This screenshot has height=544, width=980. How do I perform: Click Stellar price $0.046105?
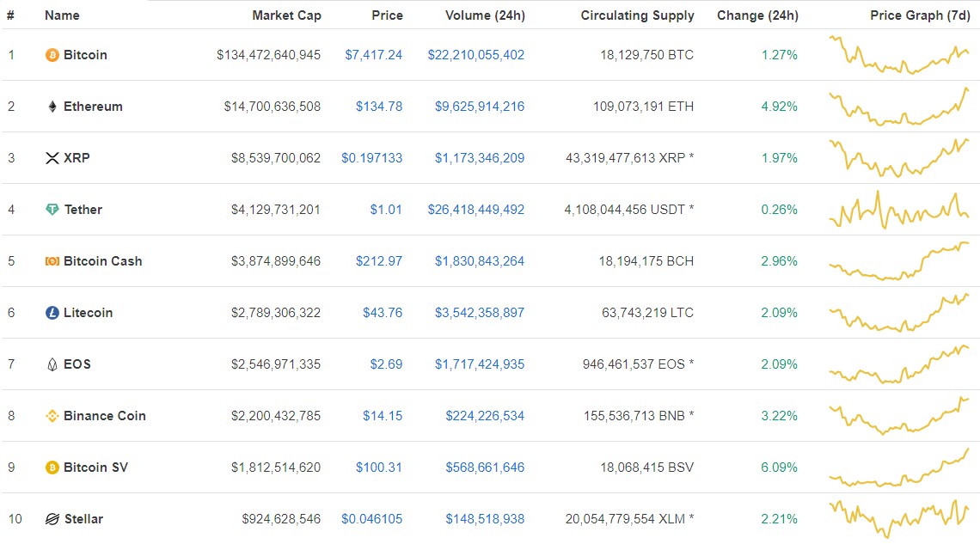click(x=372, y=519)
